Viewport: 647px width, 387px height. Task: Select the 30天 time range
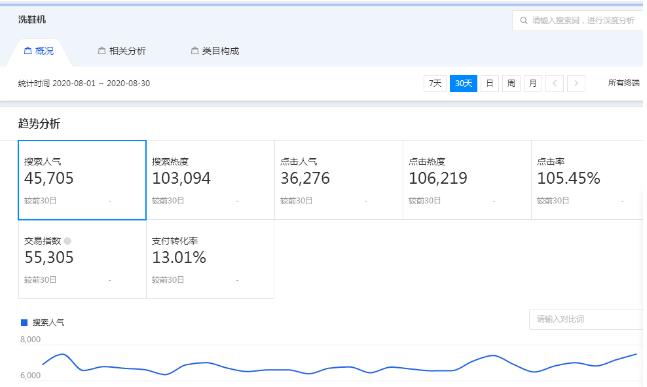pyautogui.click(x=463, y=83)
